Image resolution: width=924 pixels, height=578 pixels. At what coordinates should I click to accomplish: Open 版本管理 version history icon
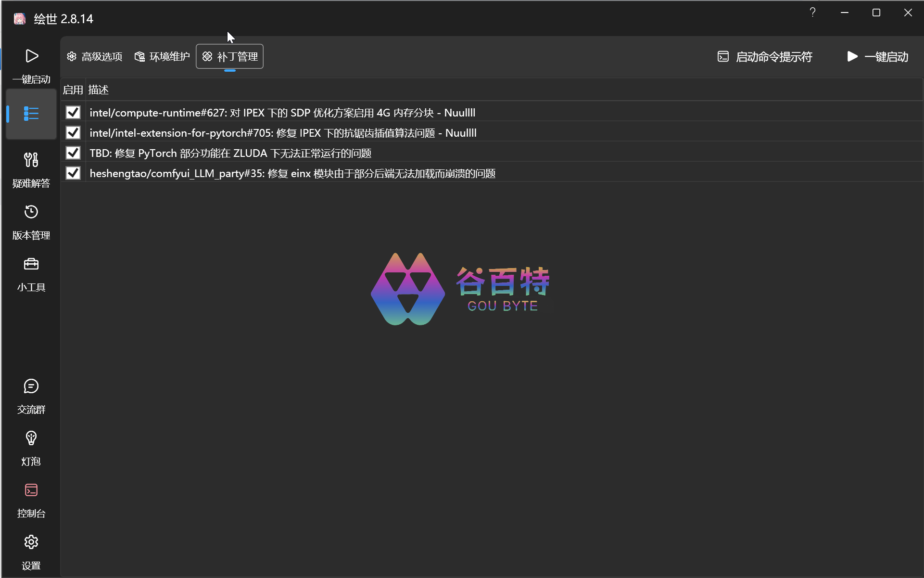[31, 212]
